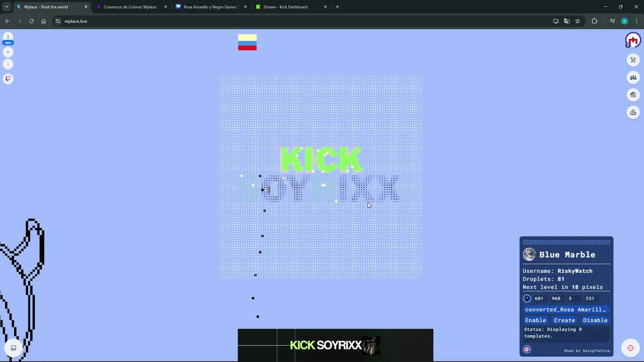
Task: Click the wplace.live address bar
Action: click(302, 21)
